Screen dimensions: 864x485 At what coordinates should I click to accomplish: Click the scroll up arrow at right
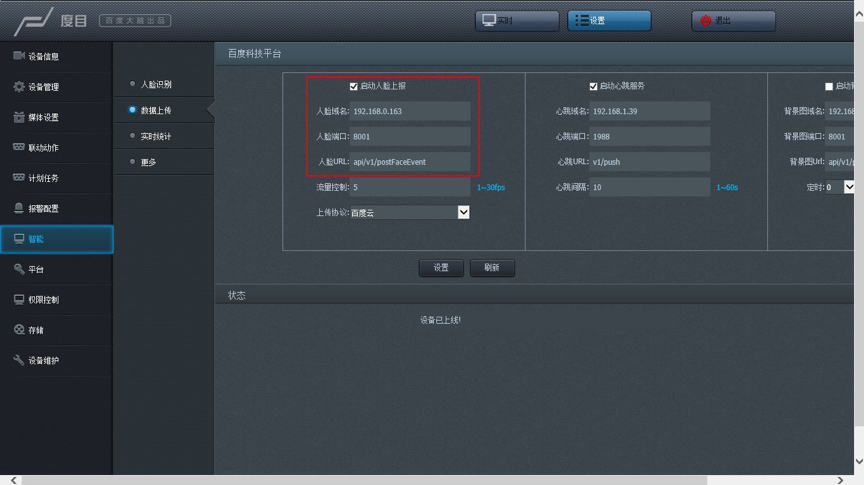point(859,14)
